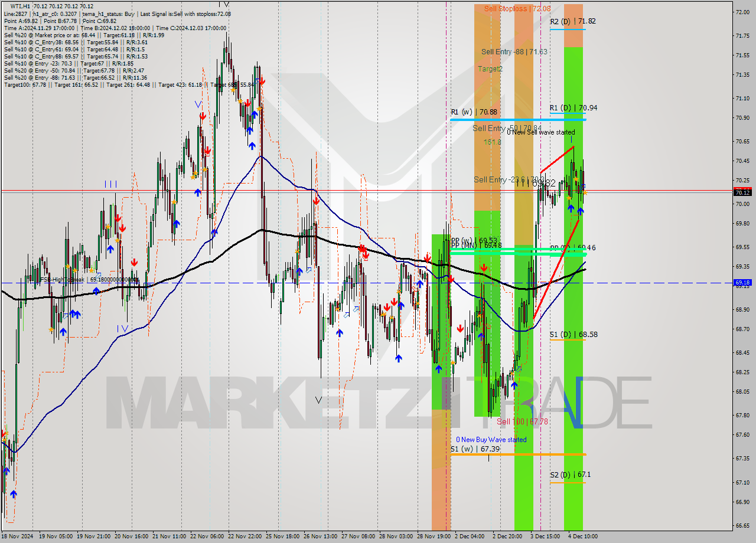This screenshot has width=756, height=543.
Task: Click the 4 Dec 10:00 time axis label
Action: click(x=583, y=537)
